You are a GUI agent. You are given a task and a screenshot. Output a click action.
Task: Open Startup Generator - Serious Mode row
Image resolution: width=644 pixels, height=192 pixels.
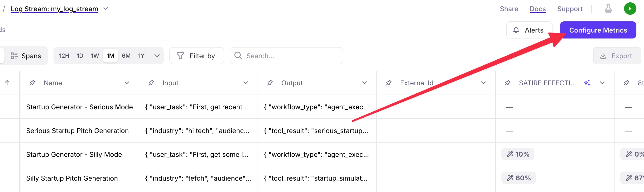80,107
